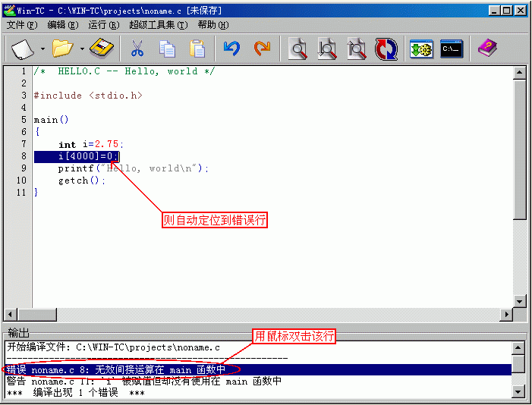Open the 文件(F) menu
532x405 pixels.
coord(22,25)
